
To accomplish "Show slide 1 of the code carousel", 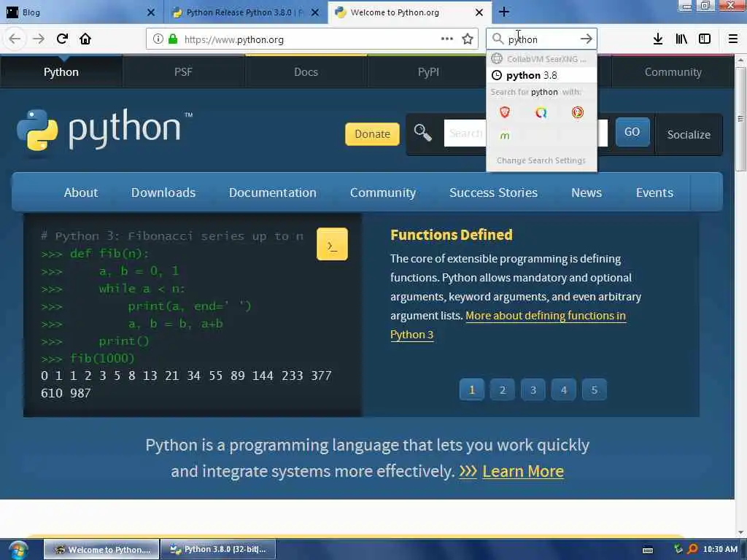I will point(472,389).
